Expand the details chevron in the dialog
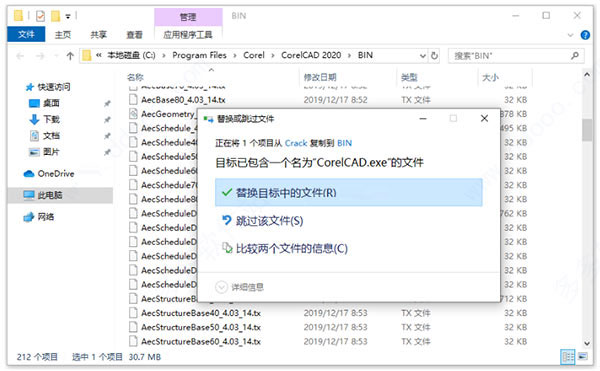The height and width of the screenshot is (371, 600). [222, 287]
